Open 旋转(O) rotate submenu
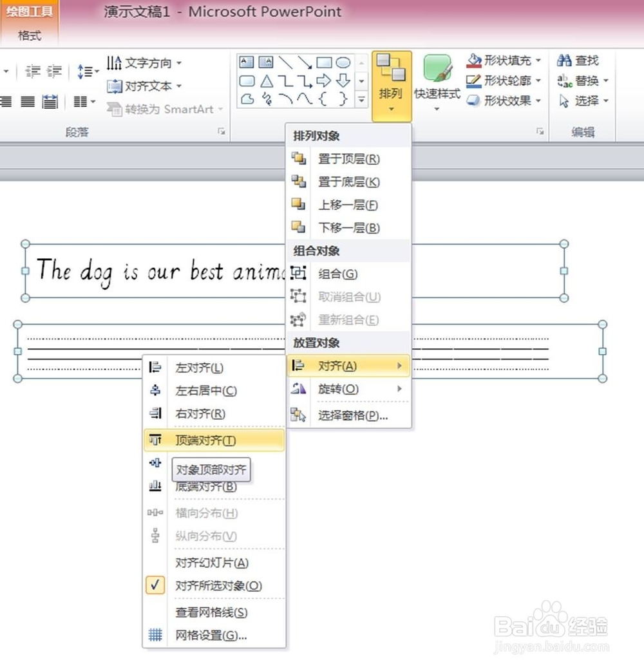644x669 pixels. (x=348, y=389)
